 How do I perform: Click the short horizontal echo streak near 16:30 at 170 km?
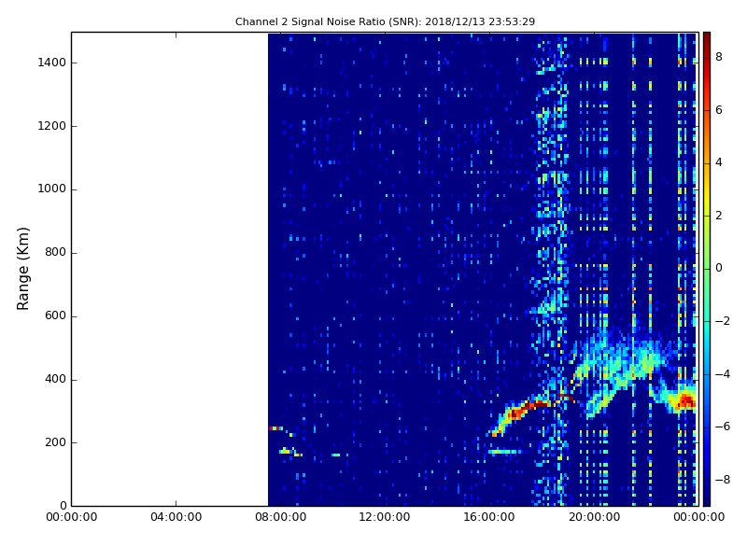pos(505,452)
